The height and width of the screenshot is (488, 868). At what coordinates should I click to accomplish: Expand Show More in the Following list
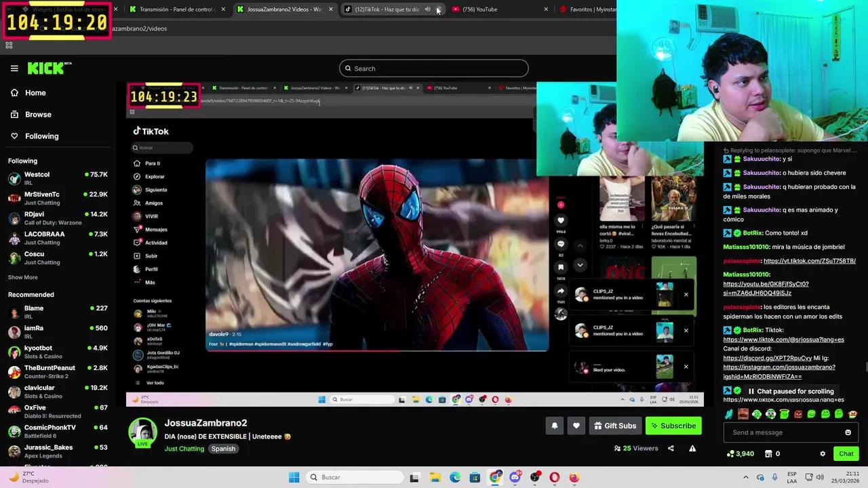pyautogui.click(x=22, y=277)
